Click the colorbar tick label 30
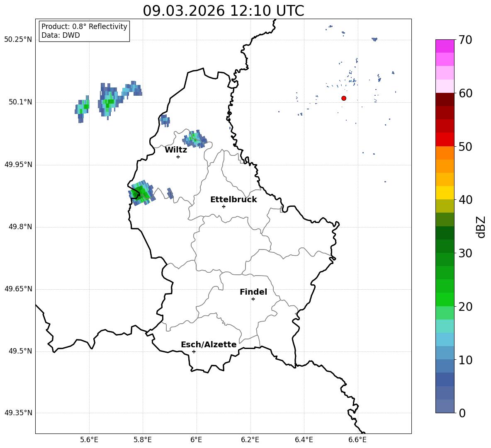 [x=465, y=253]
